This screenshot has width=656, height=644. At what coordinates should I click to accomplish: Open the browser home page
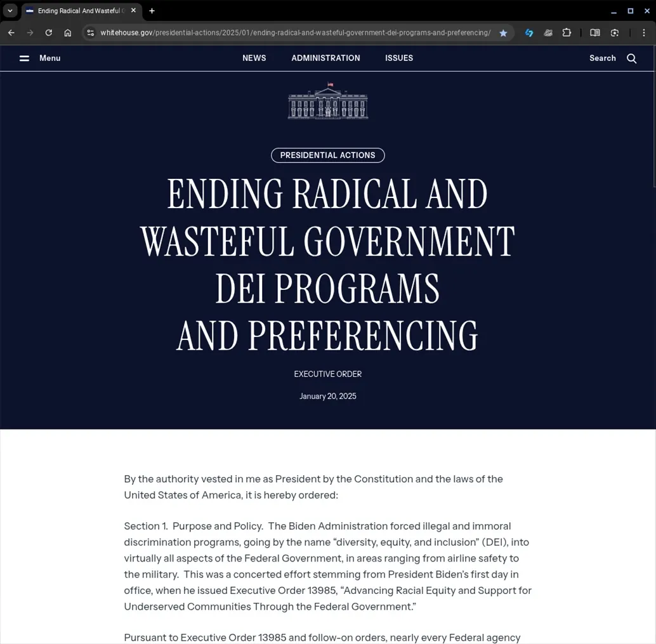pyautogui.click(x=68, y=32)
